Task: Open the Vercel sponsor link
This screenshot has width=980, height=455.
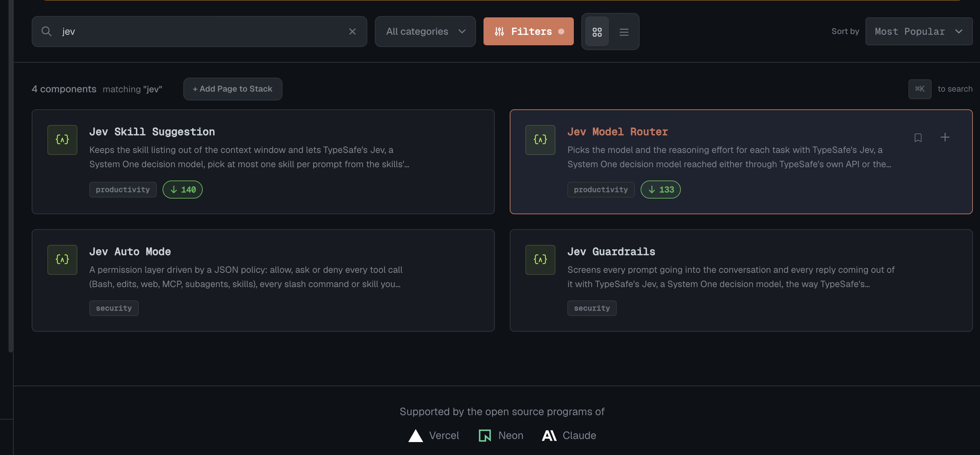Action: point(433,436)
